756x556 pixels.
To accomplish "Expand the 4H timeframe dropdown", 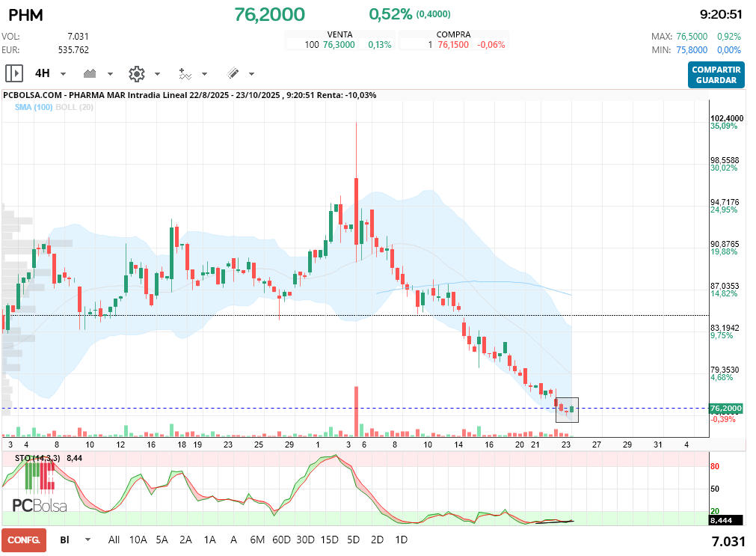I will (x=63, y=74).
